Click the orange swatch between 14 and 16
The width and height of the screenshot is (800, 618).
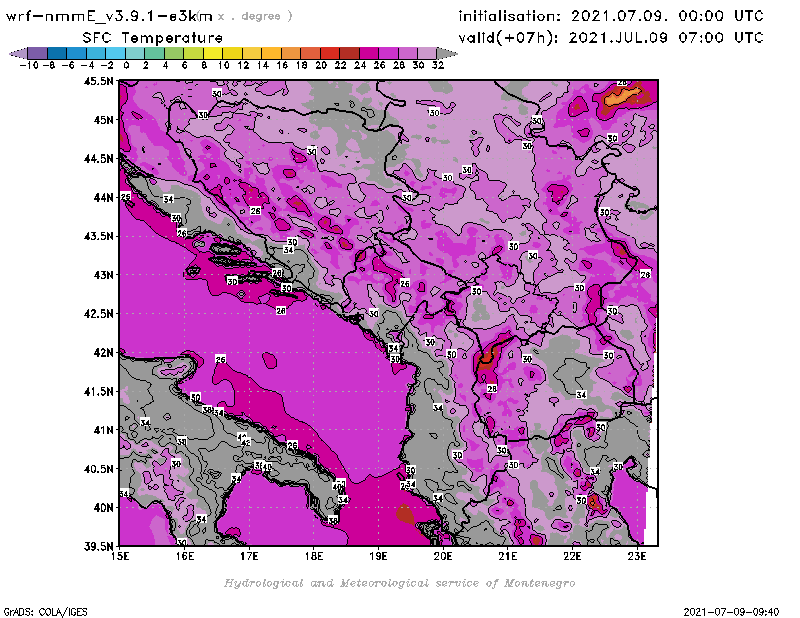pos(271,53)
